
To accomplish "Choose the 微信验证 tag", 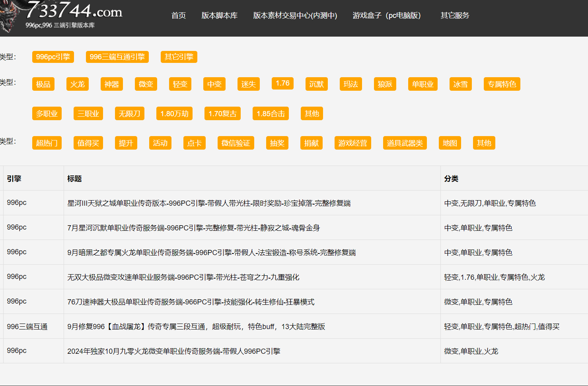I will click(236, 143).
